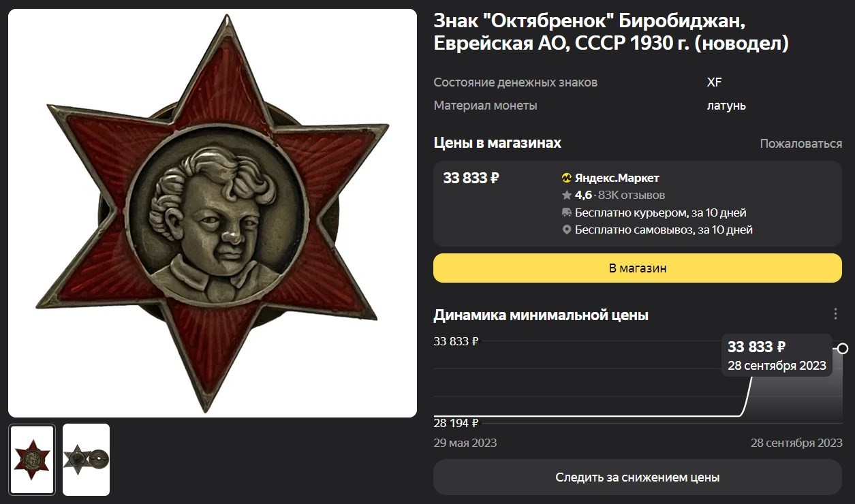Click the product title Знак Октябренок
The width and height of the screenshot is (855, 504).
pos(611,32)
